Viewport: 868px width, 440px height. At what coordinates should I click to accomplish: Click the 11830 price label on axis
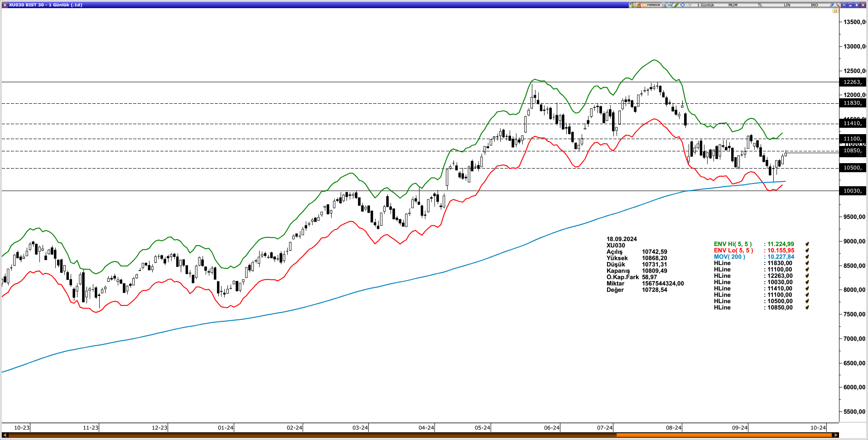tap(852, 103)
